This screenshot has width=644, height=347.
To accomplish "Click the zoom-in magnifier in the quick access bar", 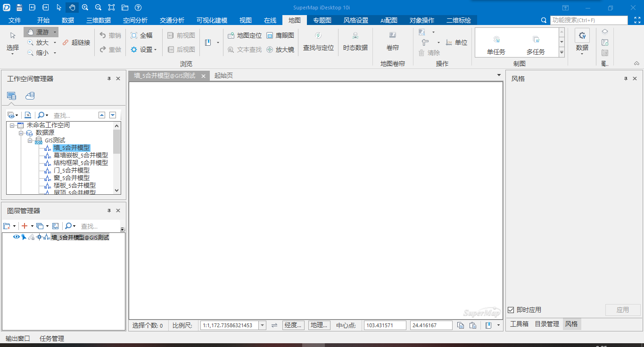I will pos(85,8).
